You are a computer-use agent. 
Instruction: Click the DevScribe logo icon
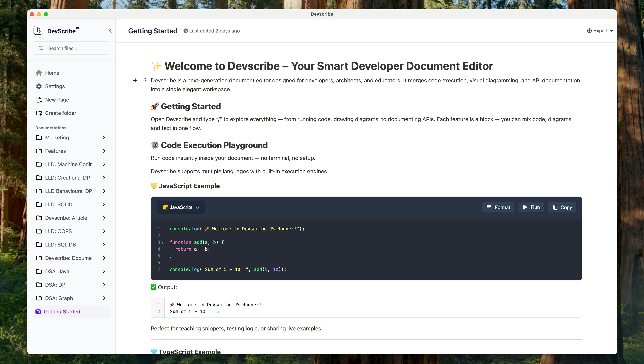tap(38, 30)
